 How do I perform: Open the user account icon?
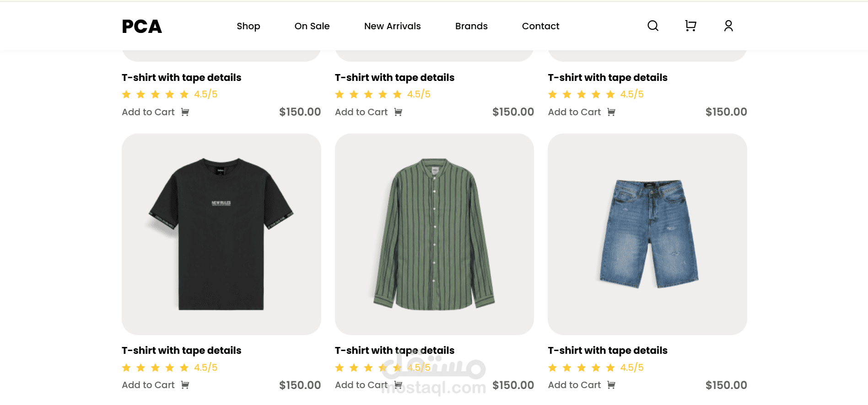728,26
